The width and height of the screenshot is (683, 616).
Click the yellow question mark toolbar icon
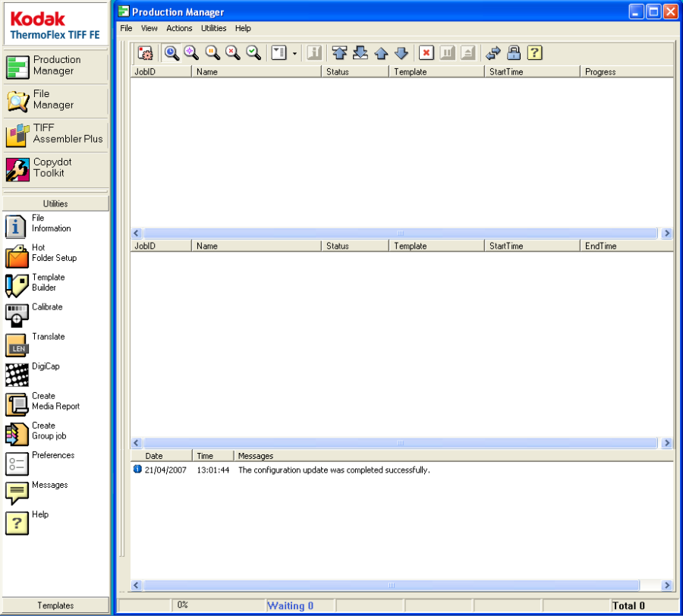coord(534,53)
